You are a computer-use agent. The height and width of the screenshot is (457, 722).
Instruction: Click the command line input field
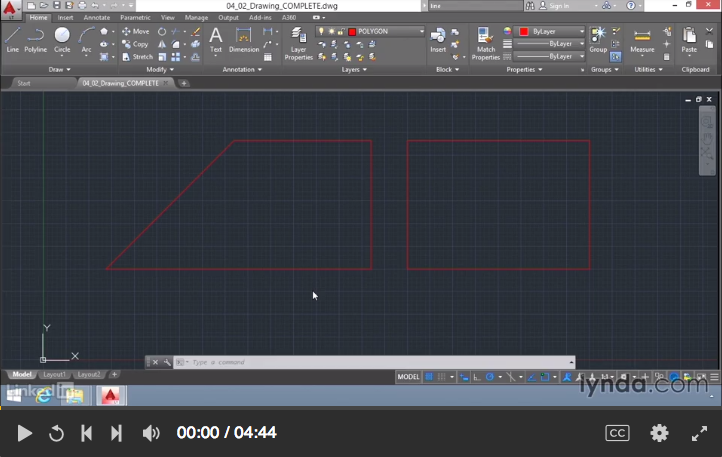(x=370, y=362)
